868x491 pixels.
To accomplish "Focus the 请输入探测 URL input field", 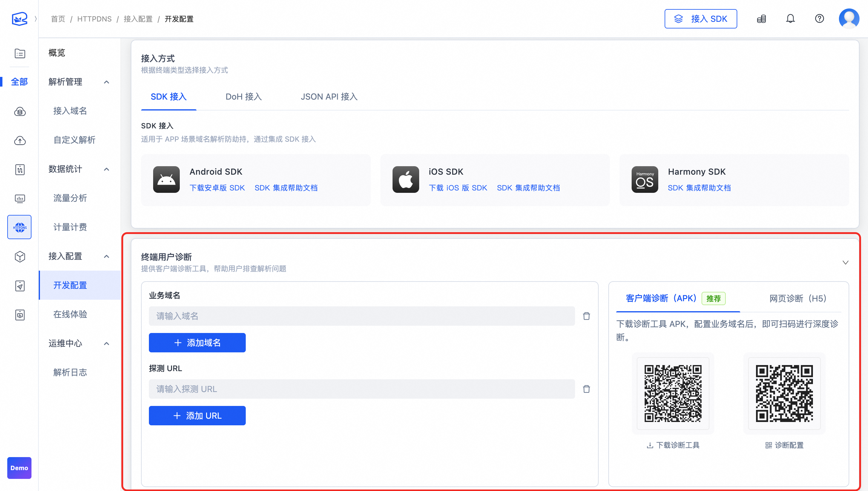I will pyautogui.click(x=361, y=389).
